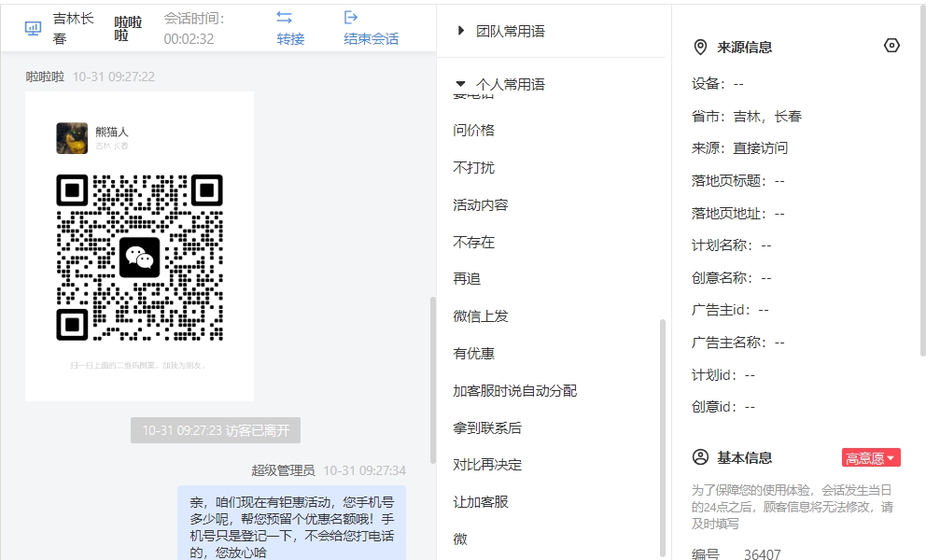Click the 啦啦啦 10-31 09:27:22 message header
The width and height of the screenshot is (926, 560).
(x=90, y=77)
